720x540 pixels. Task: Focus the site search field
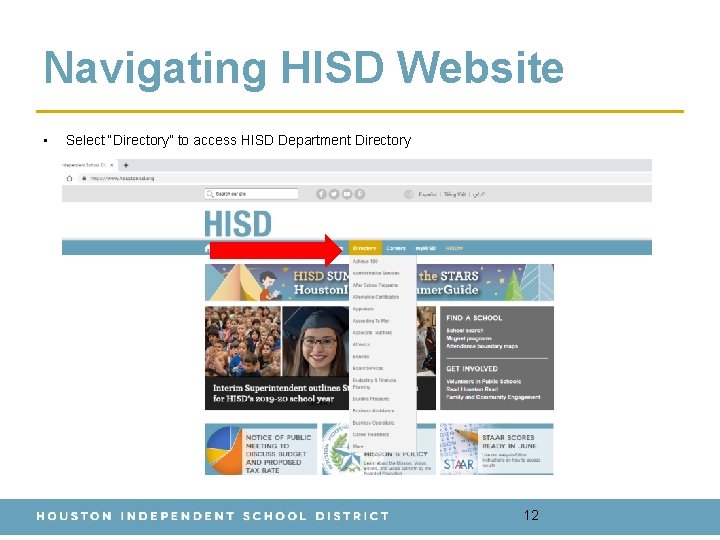[x=252, y=194]
